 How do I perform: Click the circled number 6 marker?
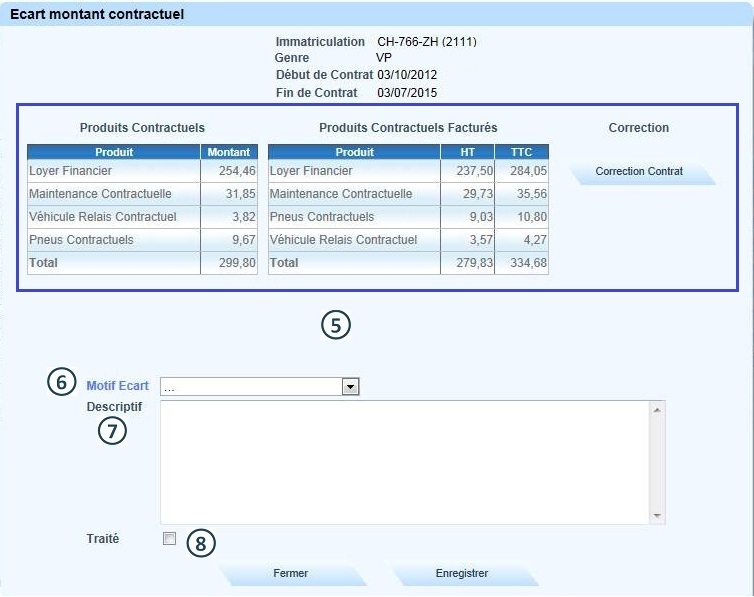[61, 384]
